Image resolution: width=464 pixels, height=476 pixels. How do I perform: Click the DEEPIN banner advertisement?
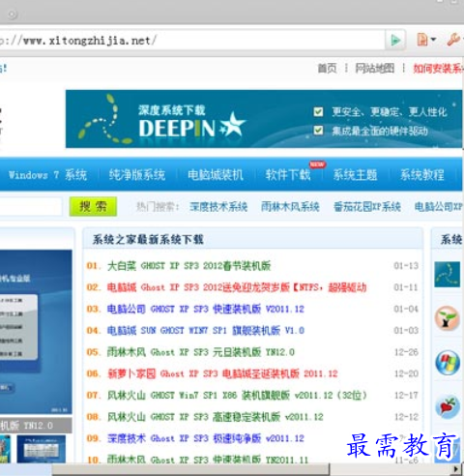[x=264, y=119]
